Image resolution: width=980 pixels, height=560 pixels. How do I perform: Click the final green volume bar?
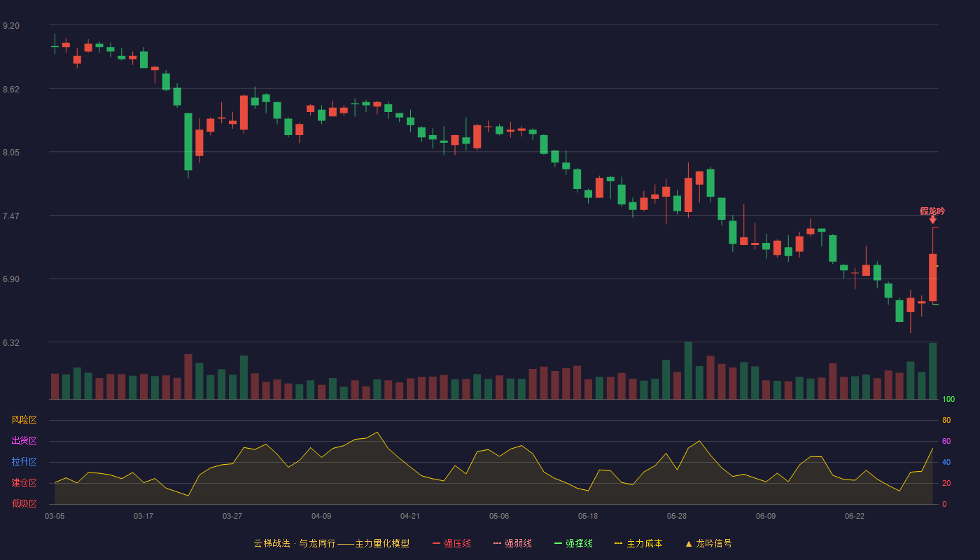click(x=932, y=371)
